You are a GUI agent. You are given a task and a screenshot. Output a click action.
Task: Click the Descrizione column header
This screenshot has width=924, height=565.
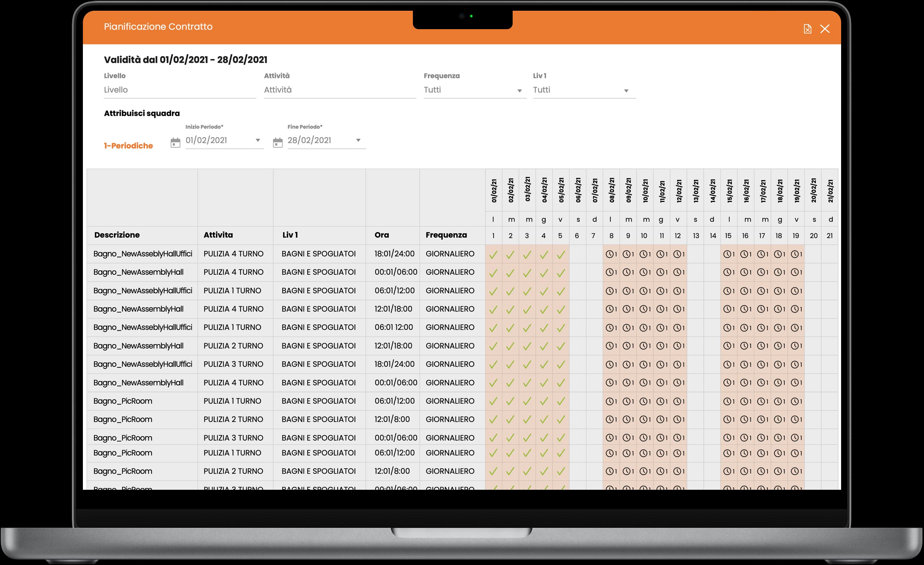(117, 235)
